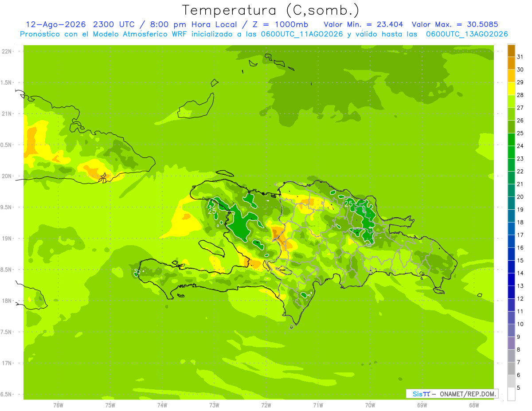Pick the topmost legend swatch above 31
The height and width of the screenshot is (411, 532).
(511, 51)
